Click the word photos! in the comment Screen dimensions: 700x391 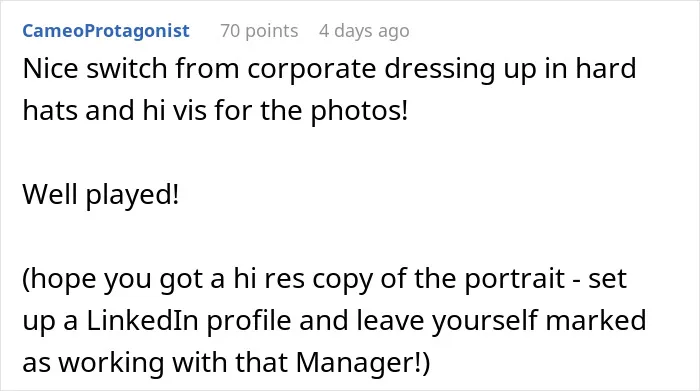[x=359, y=111]
